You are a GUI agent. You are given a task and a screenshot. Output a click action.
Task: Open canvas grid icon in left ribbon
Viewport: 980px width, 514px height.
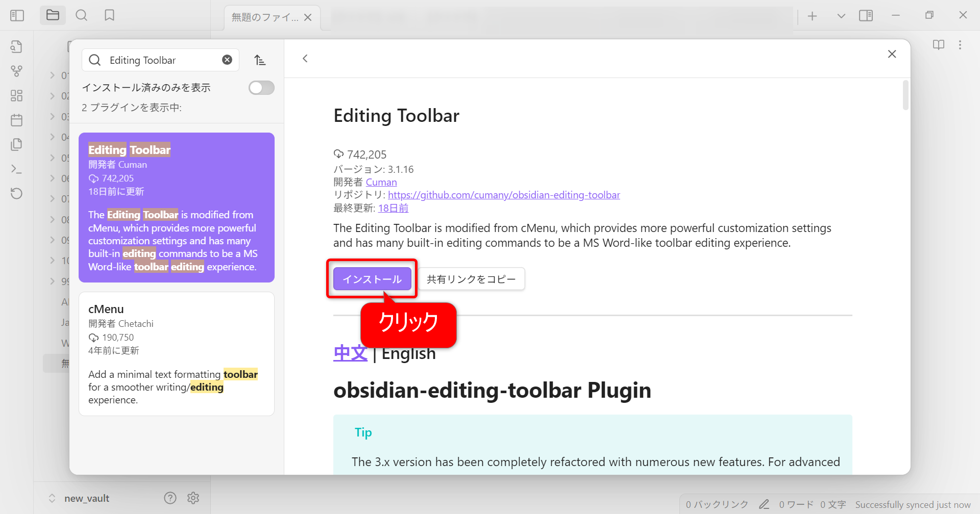[16, 95]
